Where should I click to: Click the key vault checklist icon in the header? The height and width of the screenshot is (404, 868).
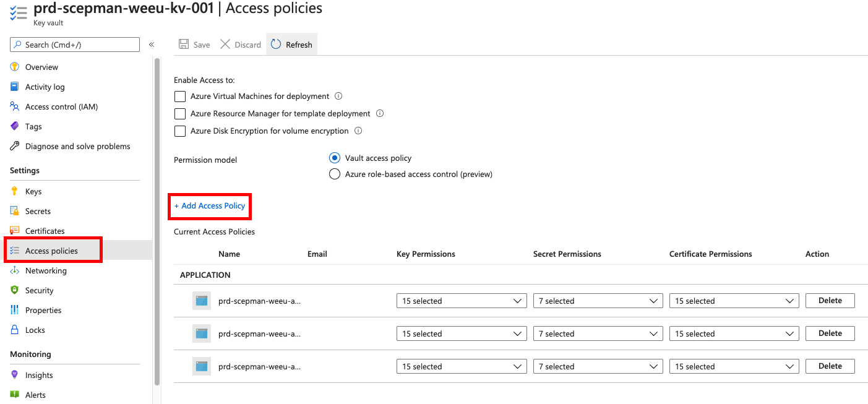click(19, 14)
